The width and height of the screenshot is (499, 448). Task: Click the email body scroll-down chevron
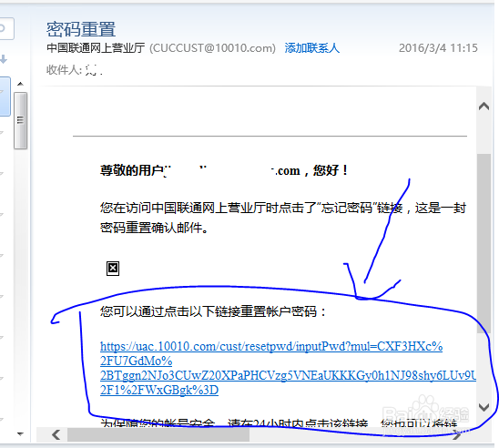(x=484, y=407)
